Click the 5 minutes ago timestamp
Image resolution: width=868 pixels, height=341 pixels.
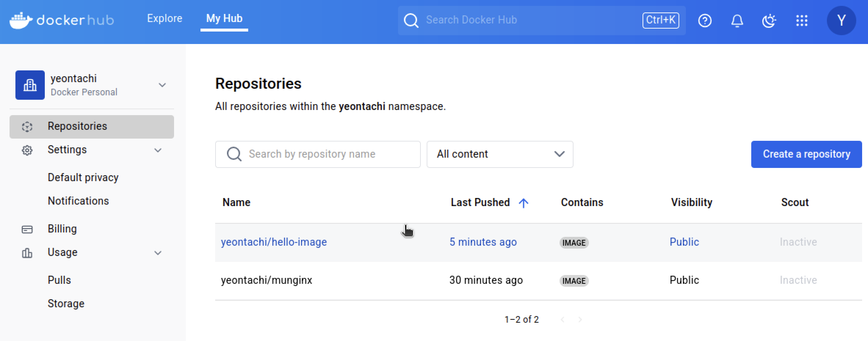pyautogui.click(x=483, y=242)
